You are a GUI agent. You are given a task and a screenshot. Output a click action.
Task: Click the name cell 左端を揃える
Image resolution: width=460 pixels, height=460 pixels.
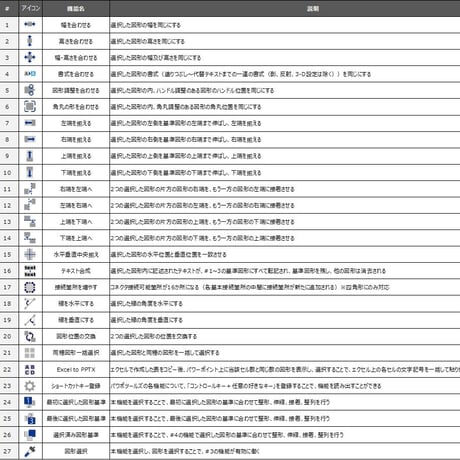(76, 123)
